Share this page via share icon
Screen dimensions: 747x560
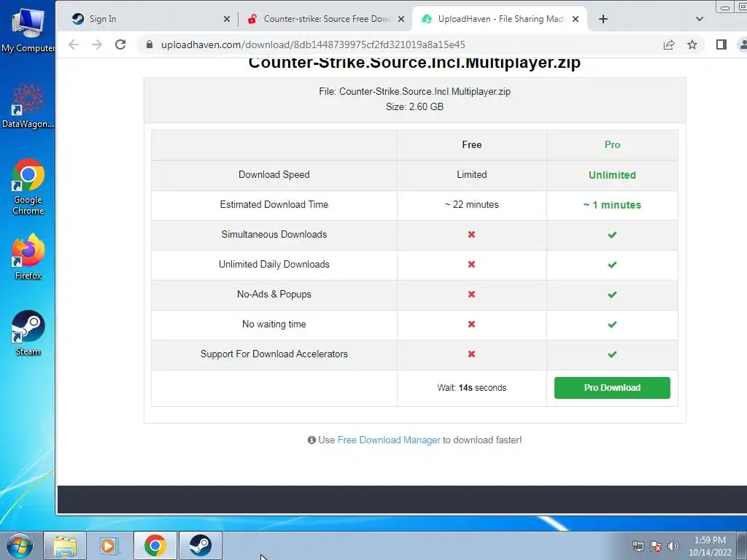point(669,44)
